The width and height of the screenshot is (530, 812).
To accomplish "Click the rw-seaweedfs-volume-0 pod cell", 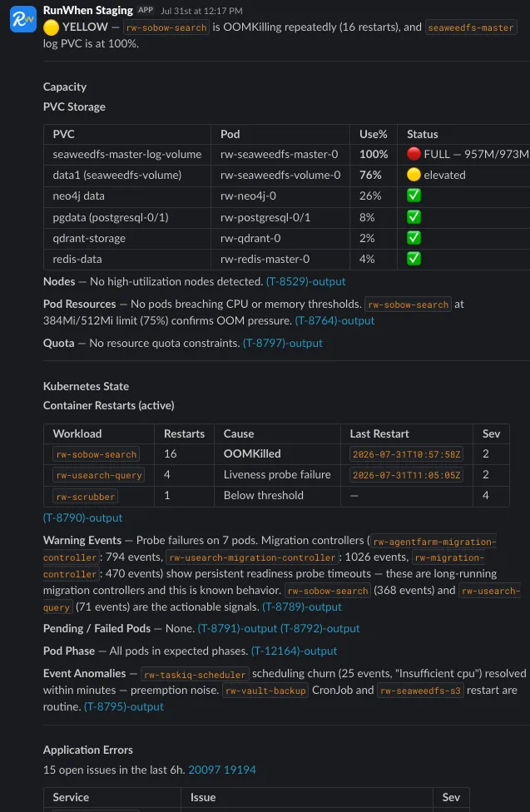I will (x=280, y=175).
